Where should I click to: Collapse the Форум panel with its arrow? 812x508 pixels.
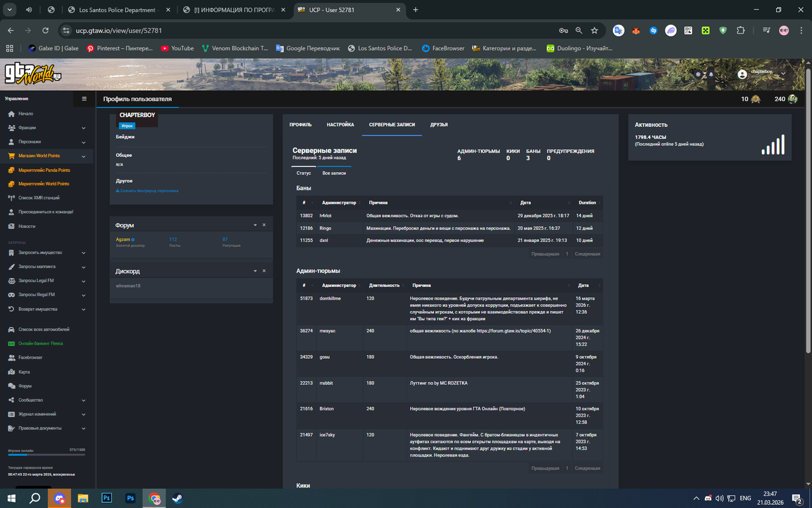point(255,225)
